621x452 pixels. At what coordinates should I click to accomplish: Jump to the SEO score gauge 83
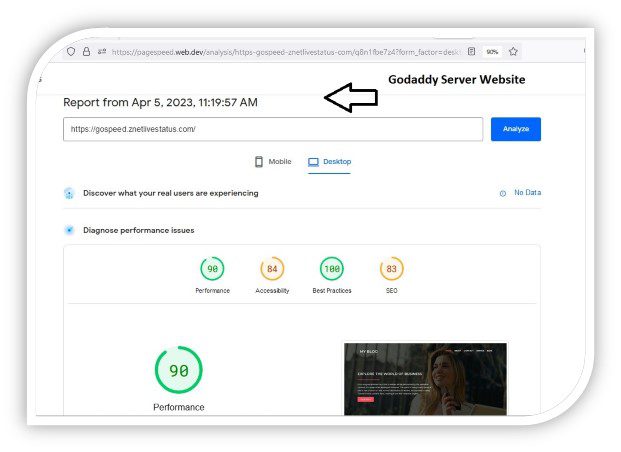[x=391, y=269]
